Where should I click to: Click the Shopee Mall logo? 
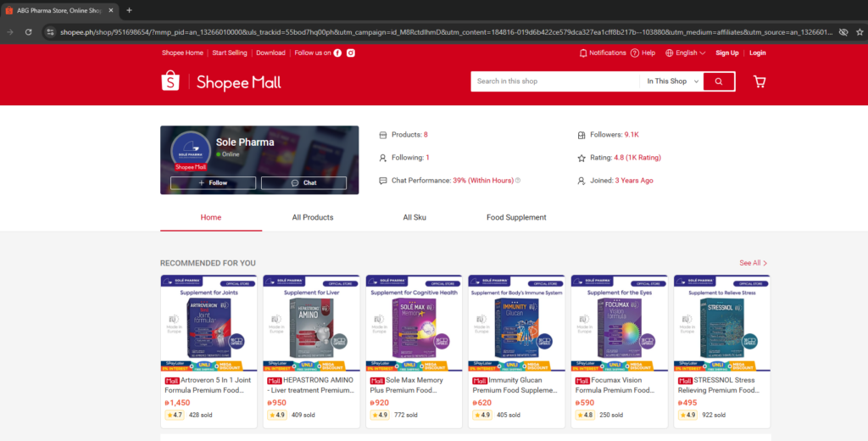point(221,82)
